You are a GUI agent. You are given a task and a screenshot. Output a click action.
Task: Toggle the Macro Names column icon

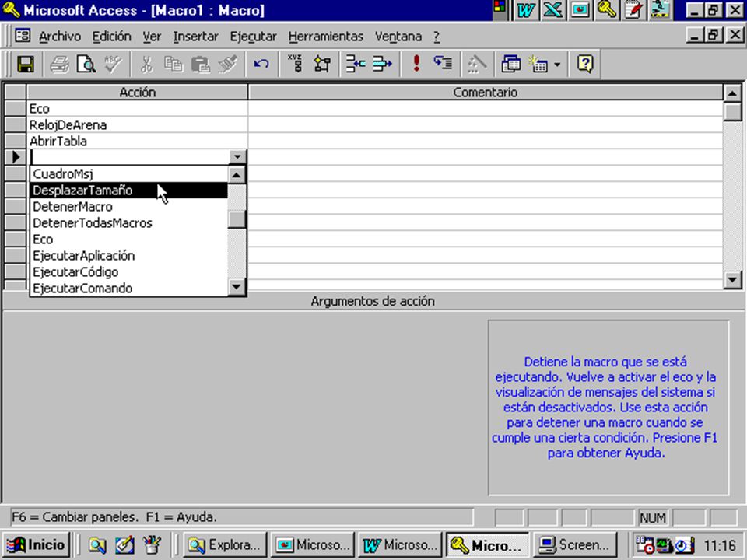click(296, 64)
